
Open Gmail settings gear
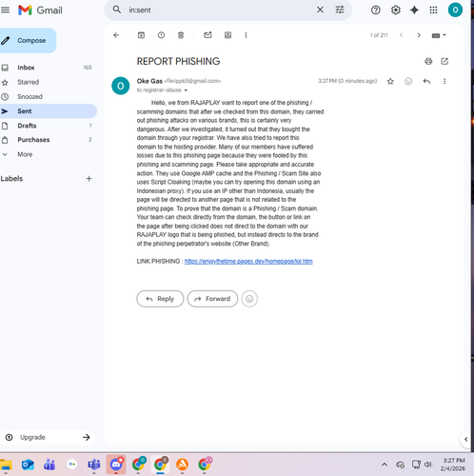pos(395,10)
